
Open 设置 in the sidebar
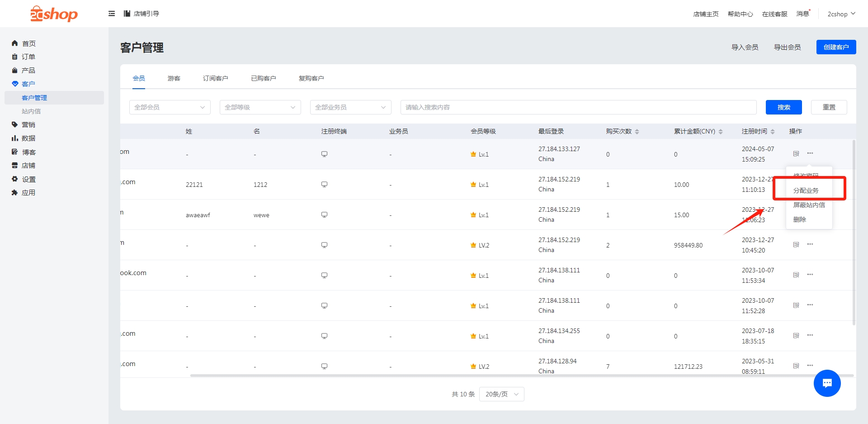pyautogui.click(x=29, y=179)
